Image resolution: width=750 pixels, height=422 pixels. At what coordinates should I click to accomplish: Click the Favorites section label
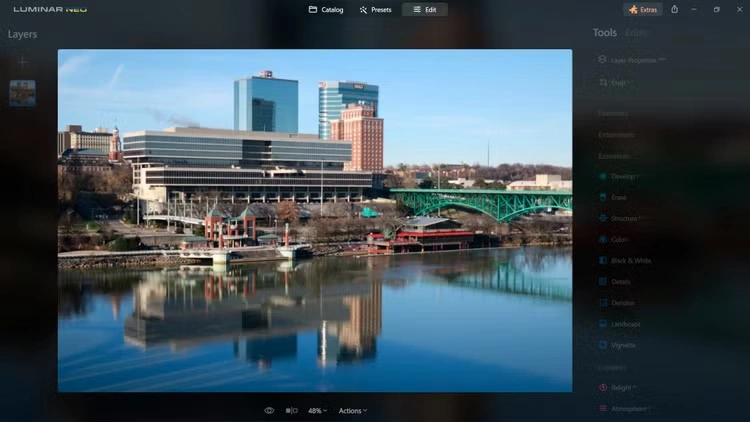click(x=613, y=113)
